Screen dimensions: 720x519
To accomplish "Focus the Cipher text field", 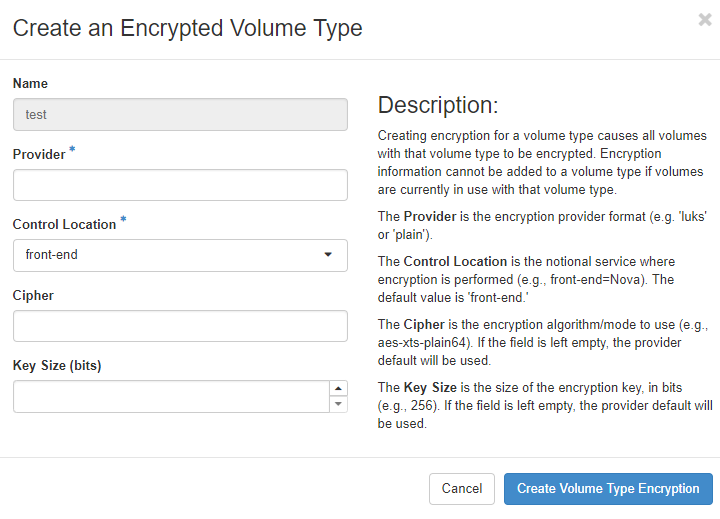I will 180,326.
